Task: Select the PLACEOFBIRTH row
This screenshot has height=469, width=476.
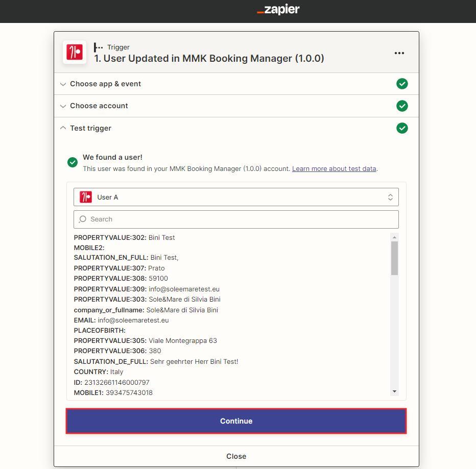Action: tap(100, 330)
